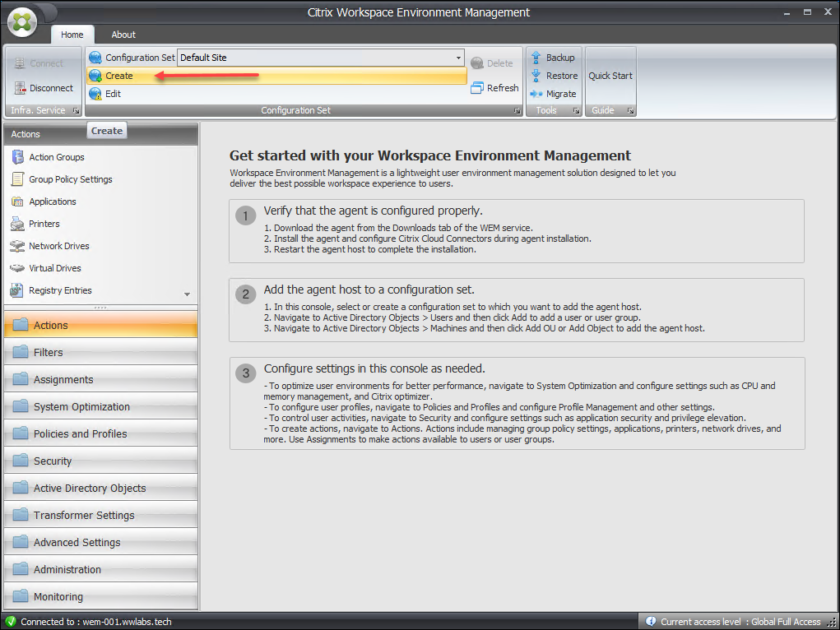Expand the Tools group launcher
Image resolution: width=840 pixels, height=630 pixels.
point(577,111)
